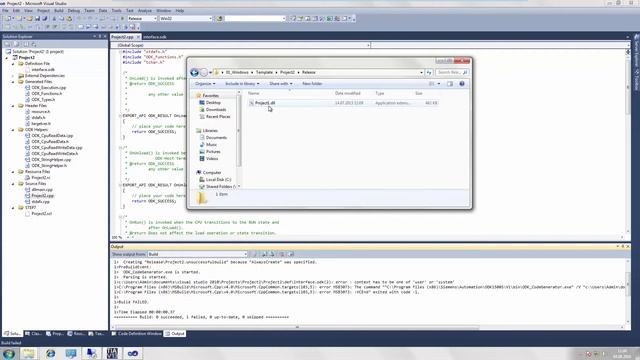This screenshot has width=640, height=360.
Task: Collapse the Definition File folder
Action: [13, 64]
